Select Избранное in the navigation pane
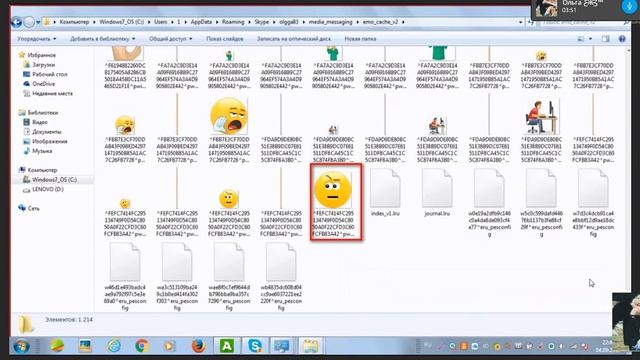640x360 pixels. pyautogui.click(x=42, y=55)
